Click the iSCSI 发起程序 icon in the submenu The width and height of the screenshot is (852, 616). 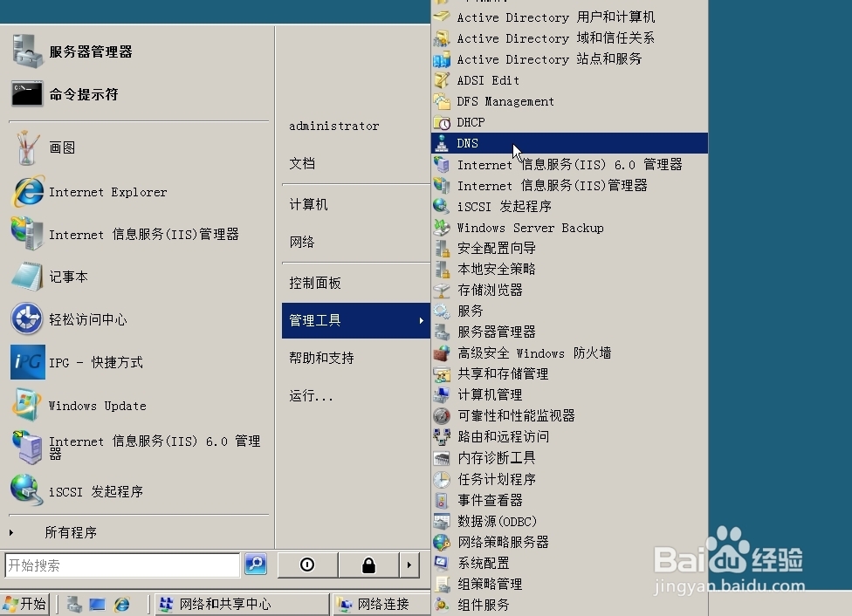442,206
